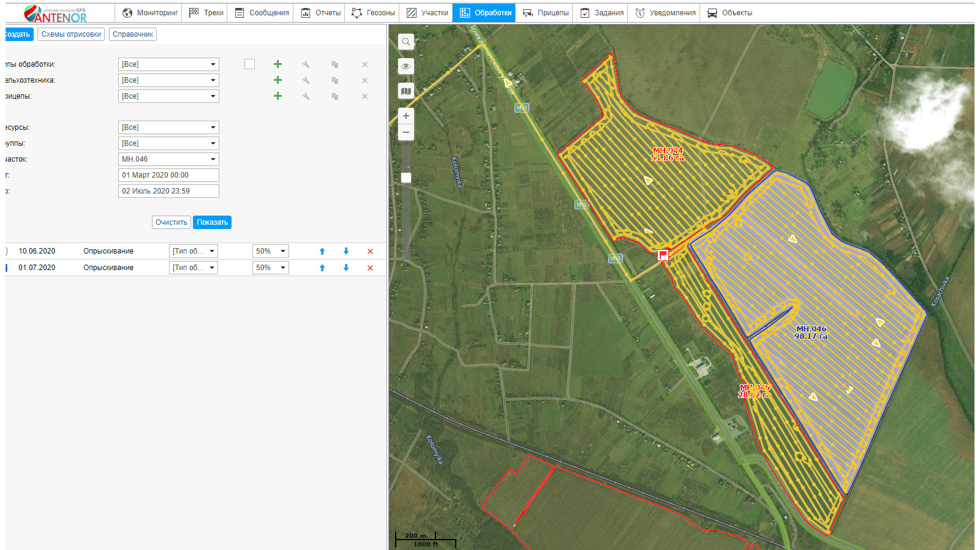Zoom in on the map
The width and height of the screenshot is (980, 550).
(x=405, y=116)
